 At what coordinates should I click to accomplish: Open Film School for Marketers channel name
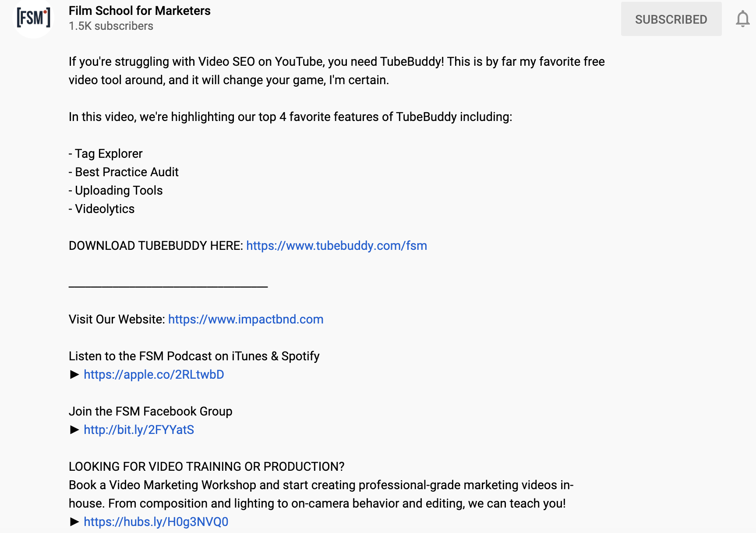(140, 11)
